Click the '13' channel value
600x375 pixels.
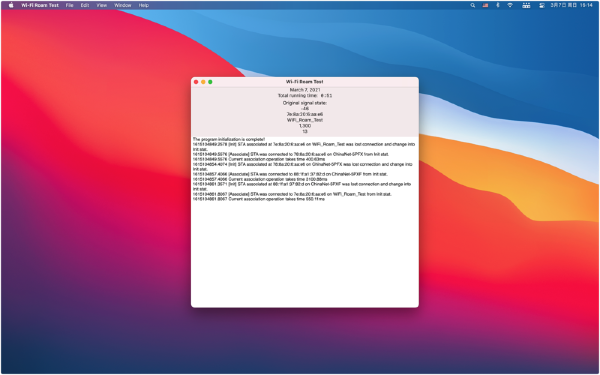coord(305,132)
